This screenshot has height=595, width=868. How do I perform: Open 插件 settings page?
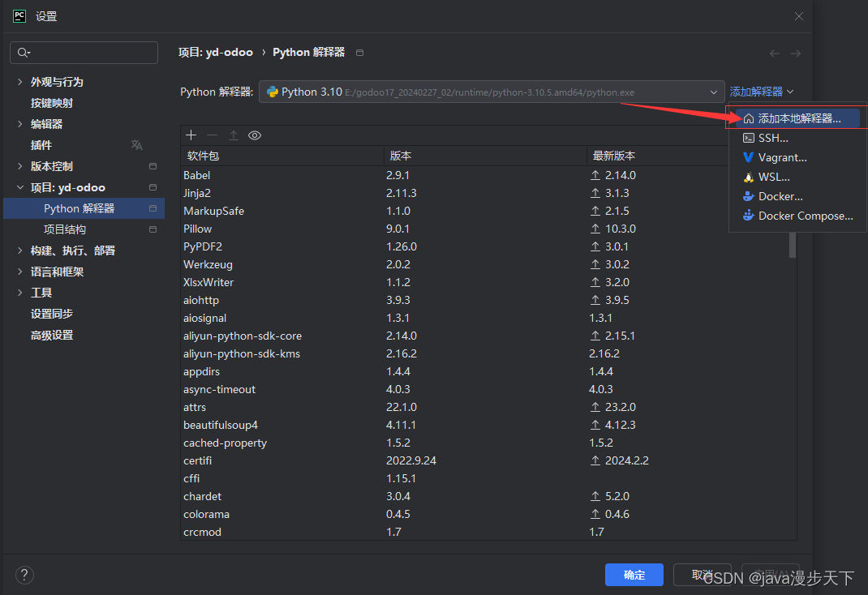[41, 145]
